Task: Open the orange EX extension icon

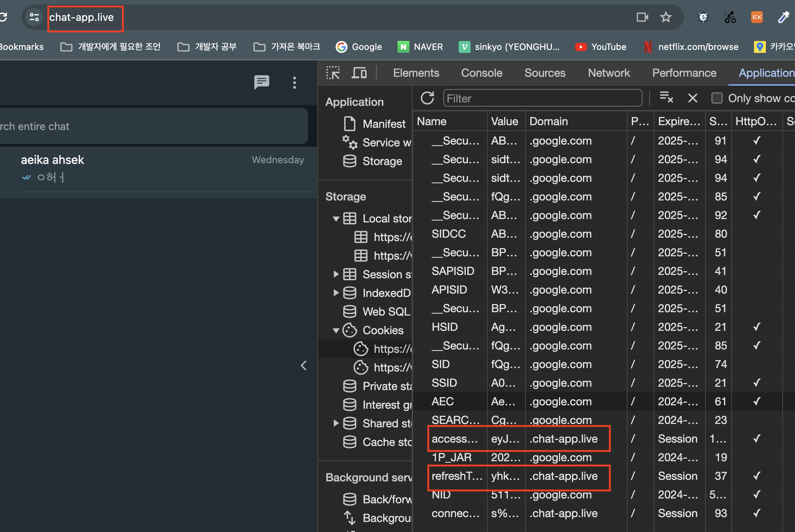Action: pos(757,17)
